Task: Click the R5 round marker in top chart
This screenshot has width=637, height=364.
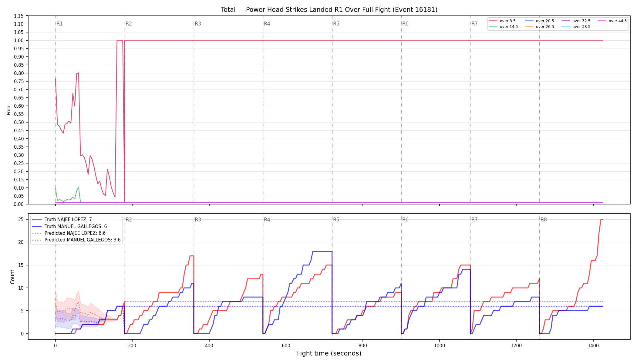Action: pyautogui.click(x=336, y=24)
